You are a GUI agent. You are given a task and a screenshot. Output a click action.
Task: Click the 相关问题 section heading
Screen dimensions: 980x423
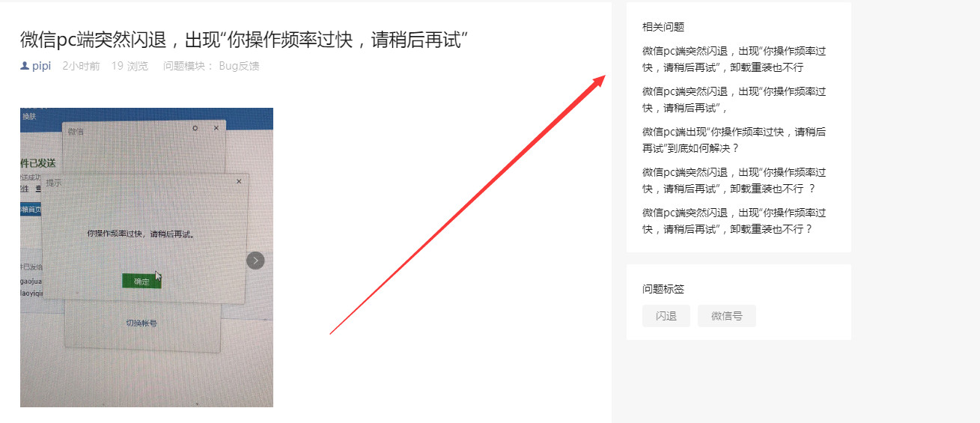663,27
